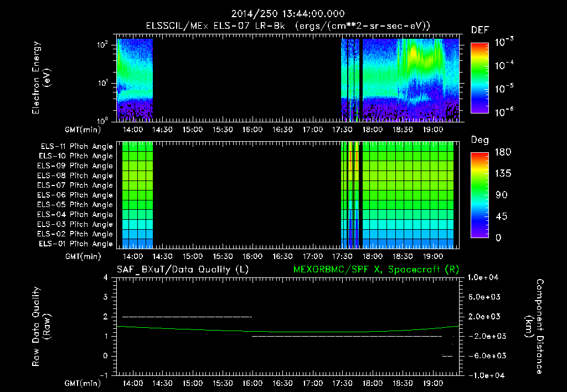Click GMT(min) label under the pitch angle panel
The height and width of the screenshot is (392, 567).
(83, 256)
